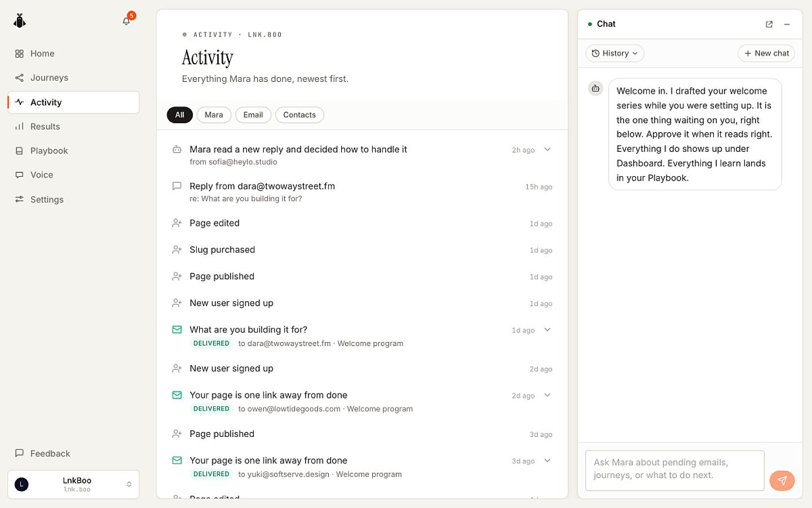Click the bot icon beside Mara read a new reply
The image size is (812, 508).
tap(177, 150)
